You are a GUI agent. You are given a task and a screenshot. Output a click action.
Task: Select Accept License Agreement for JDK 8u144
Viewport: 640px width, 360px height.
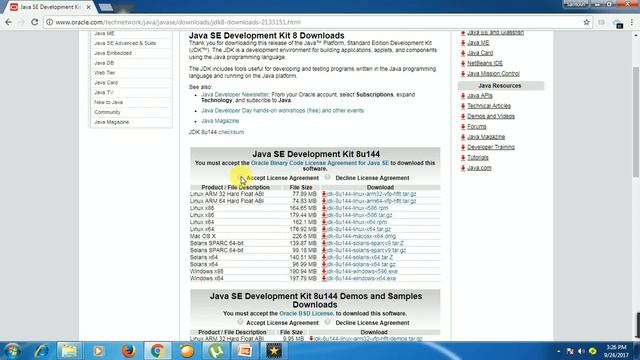coord(241,178)
